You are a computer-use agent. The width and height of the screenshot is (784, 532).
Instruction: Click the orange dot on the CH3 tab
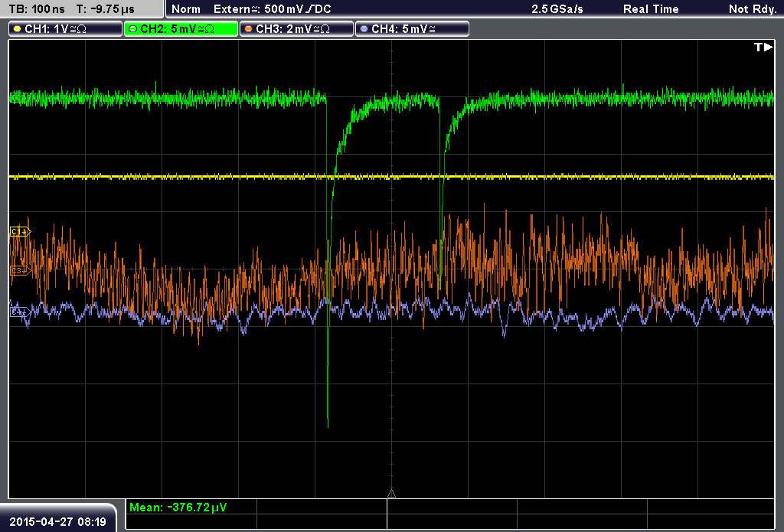coord(249,29)
